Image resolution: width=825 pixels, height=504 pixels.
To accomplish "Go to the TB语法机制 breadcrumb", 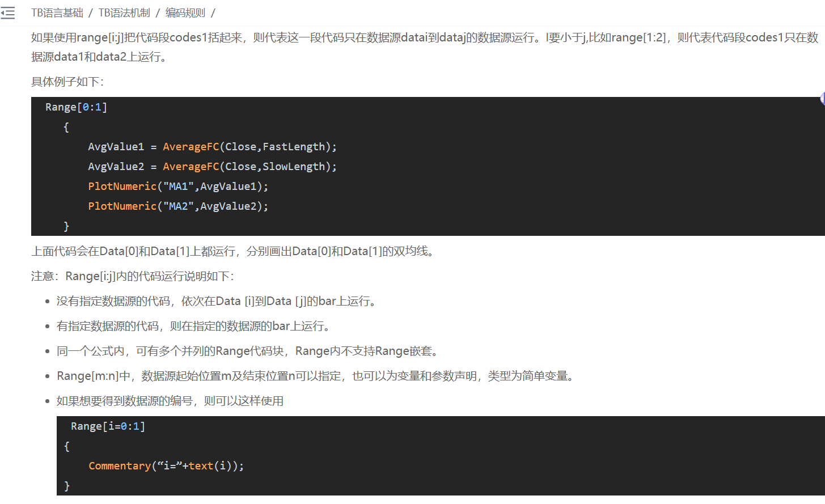I will pyautogui.click(x=124, y=13).
